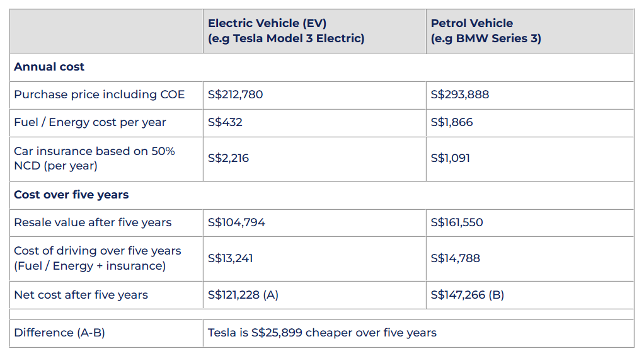
Task: Select the Cost over five years heading
Action: (x=71, y=195)
